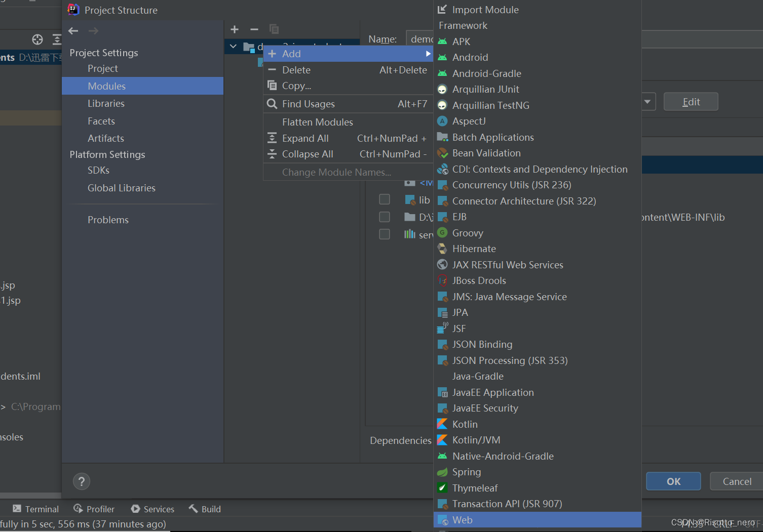Click the Cancel button
This screenshot has width=763, height=532.
(x=737, y=481)
